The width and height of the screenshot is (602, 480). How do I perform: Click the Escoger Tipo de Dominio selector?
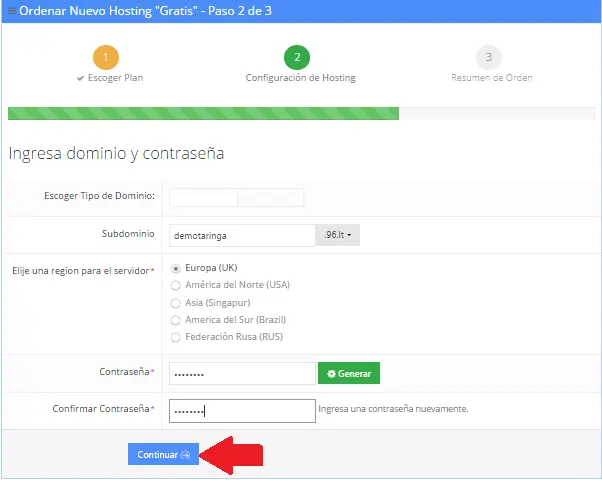[236, 197]
